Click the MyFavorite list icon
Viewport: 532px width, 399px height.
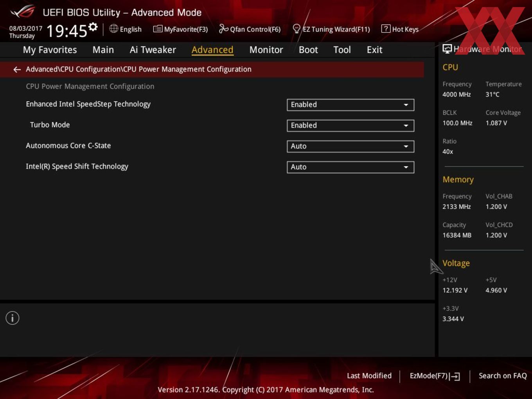[158, 29]
